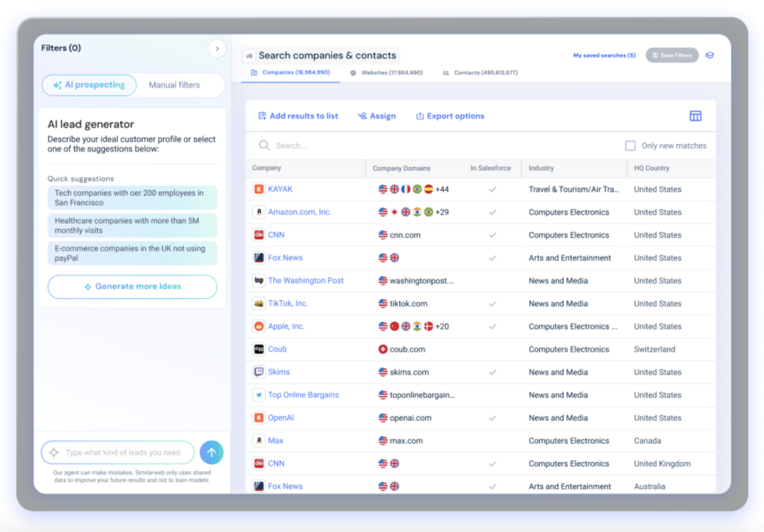Expand KAYAK's +44 additional domains
764x532 pixels.
(x=442, y=190)
